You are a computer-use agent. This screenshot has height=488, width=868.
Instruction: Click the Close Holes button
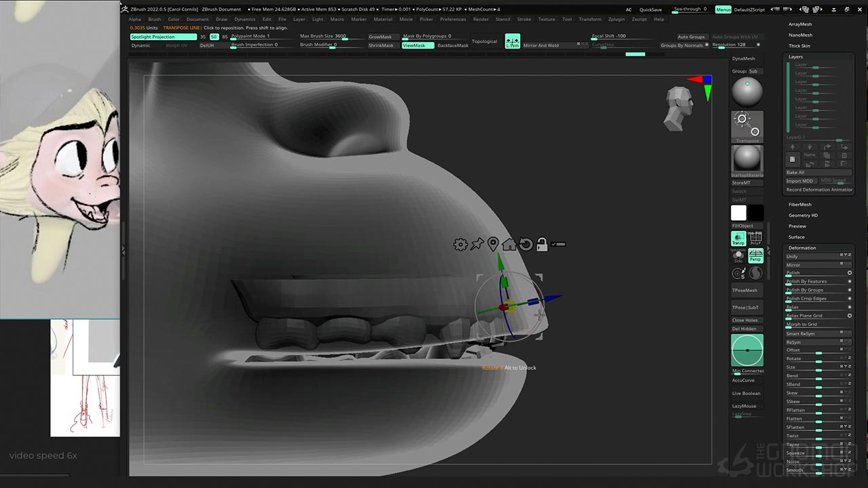coord(745,320)
